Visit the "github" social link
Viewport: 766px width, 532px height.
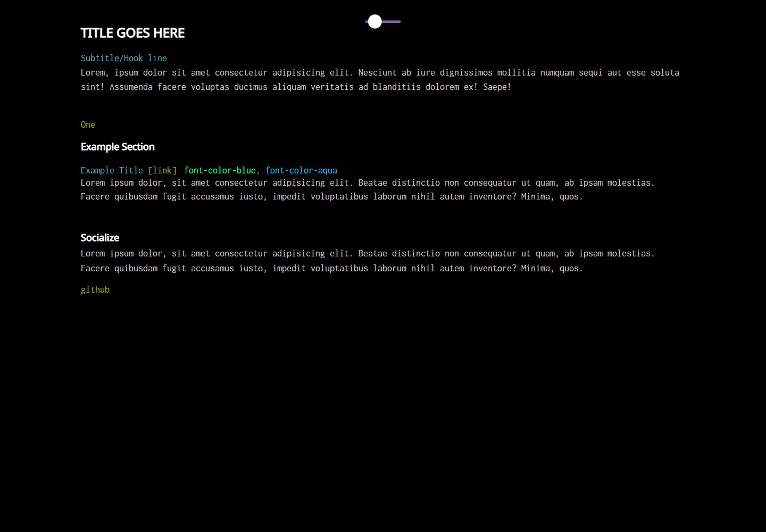tap(95, 289)
